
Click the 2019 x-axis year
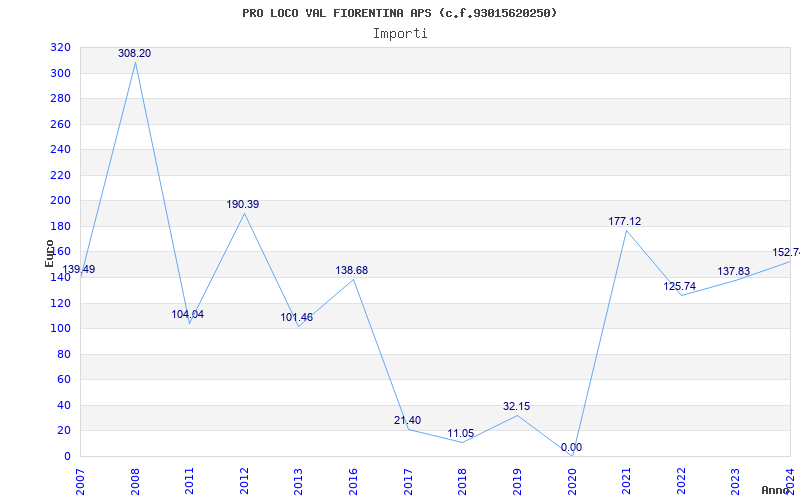click(x=517, y=481)
